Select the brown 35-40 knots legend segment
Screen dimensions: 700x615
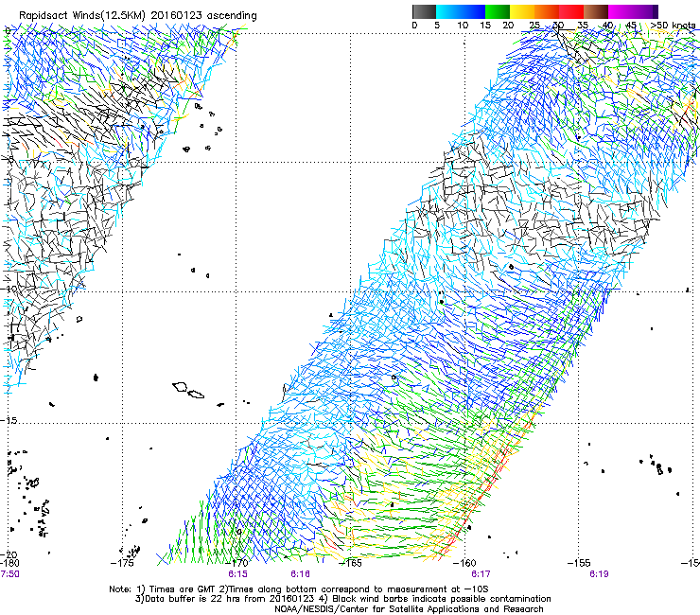point(596,11)
